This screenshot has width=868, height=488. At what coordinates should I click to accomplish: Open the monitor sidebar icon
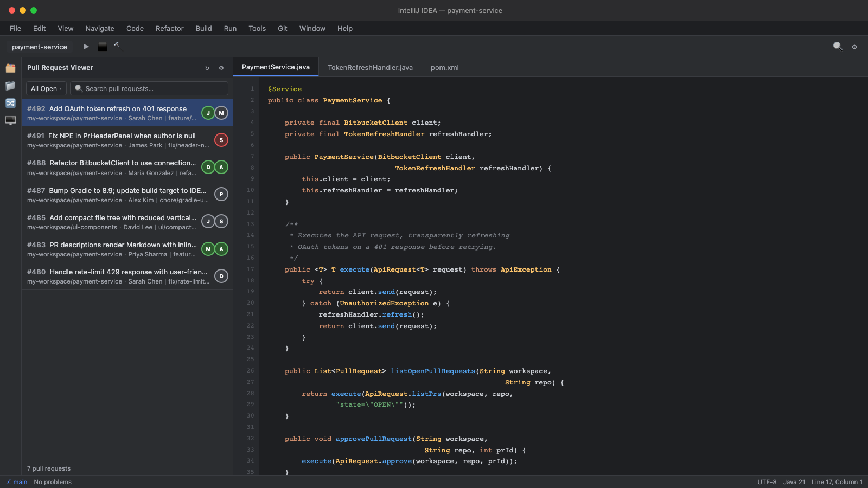(x=10, y=120)
